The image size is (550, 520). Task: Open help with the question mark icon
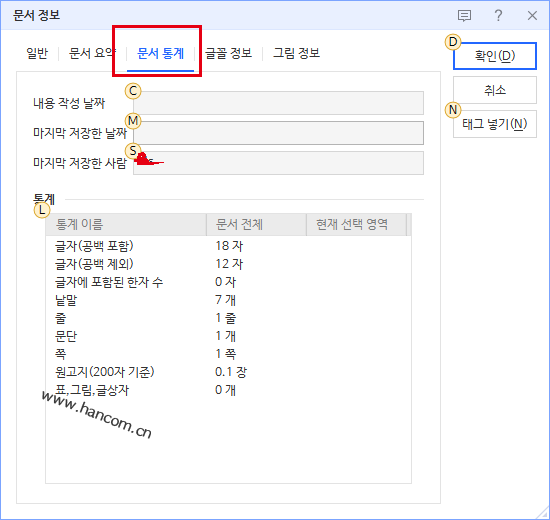point(498,16)
